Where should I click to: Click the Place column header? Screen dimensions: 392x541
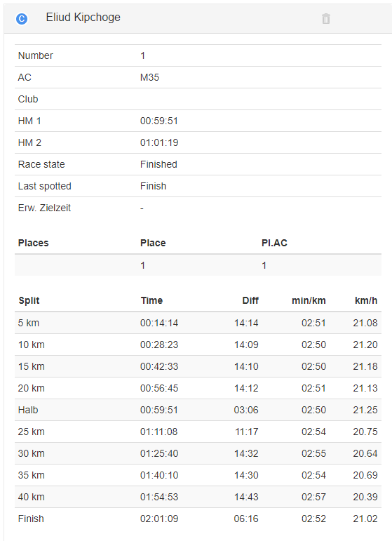[x=153, y=243]
